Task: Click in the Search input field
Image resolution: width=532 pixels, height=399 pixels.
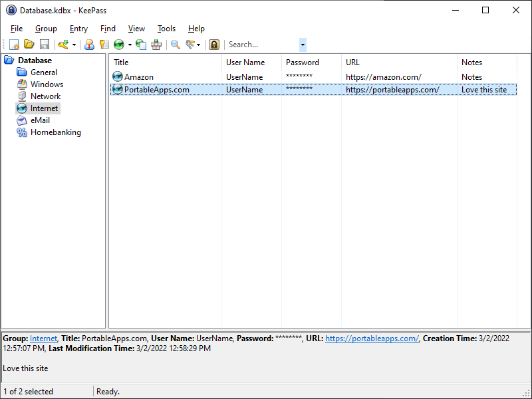Action: [261, 45]
